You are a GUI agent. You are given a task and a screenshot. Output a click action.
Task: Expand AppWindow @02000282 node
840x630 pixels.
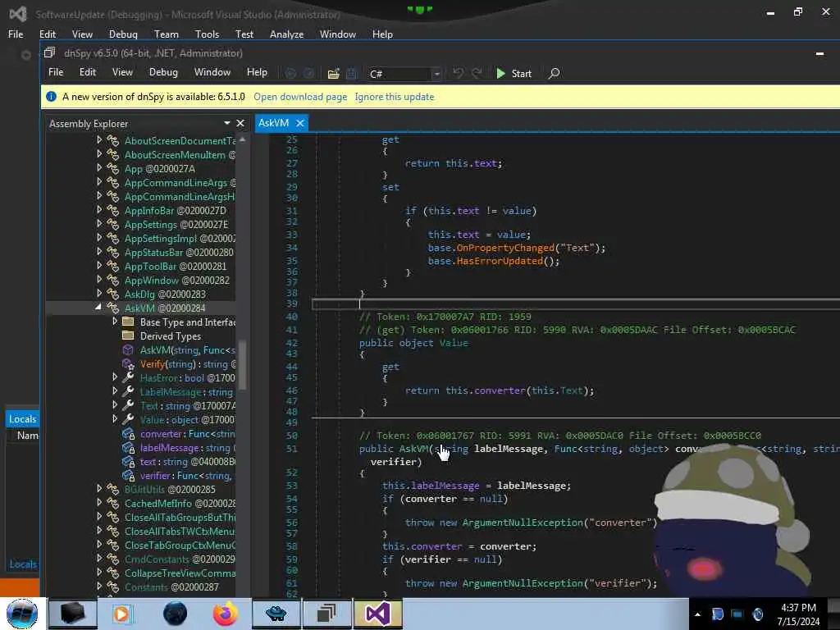coord(99,280)
